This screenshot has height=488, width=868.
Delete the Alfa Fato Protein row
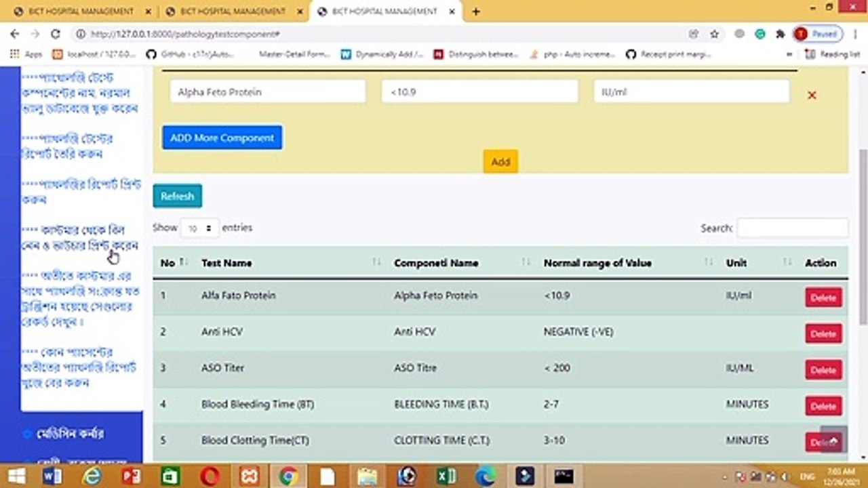pyautogui.click(x=823, y=298)
